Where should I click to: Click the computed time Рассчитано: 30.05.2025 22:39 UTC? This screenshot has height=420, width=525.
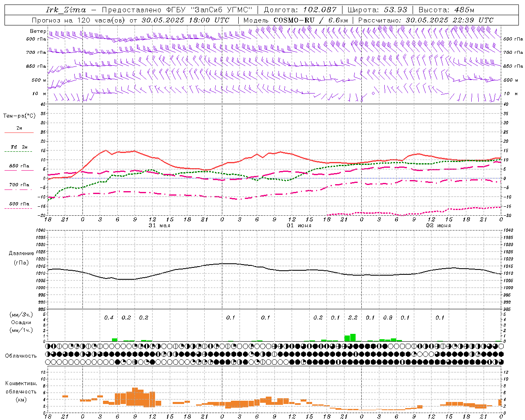pyautogui.click(x=426, y=20)
